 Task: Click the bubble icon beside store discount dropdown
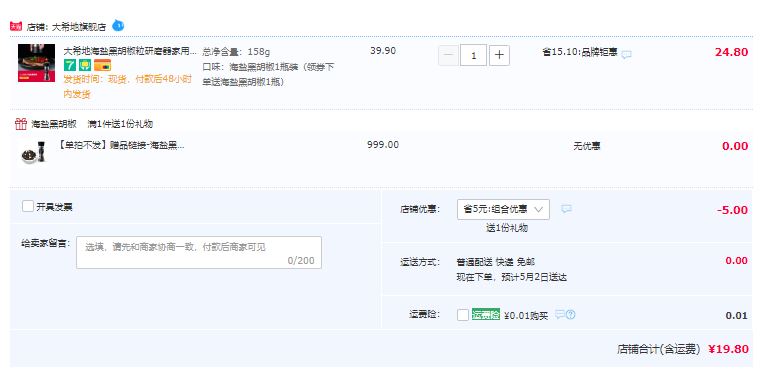pyautogui.click(x=566, y=209)
